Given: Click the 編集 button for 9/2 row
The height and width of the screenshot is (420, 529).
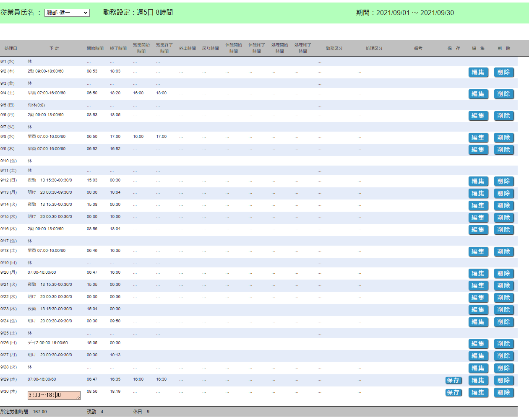Looking at the screenshot, I should coord(478,72).
